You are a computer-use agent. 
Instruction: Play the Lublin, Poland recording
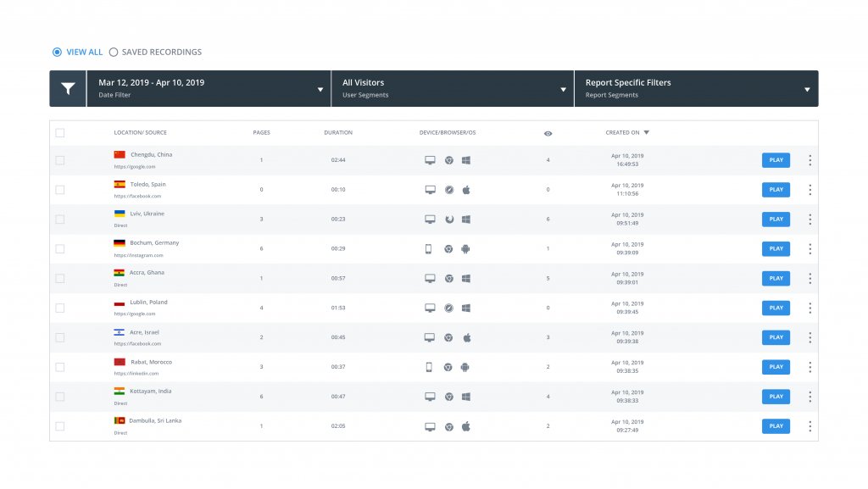(x=776, y=308)
